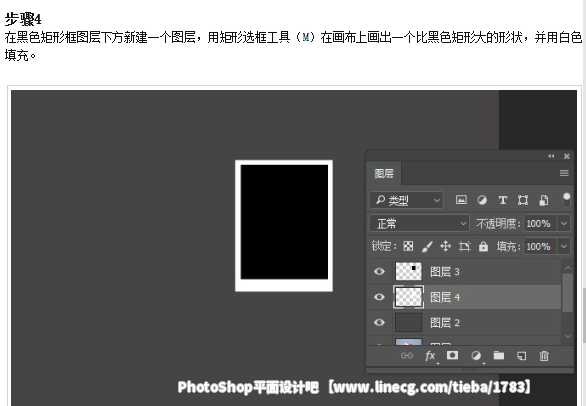Viewport: 586px width, 406px height.
Task: Click the 图层 3 thumbnail
Action: point(408,271)
